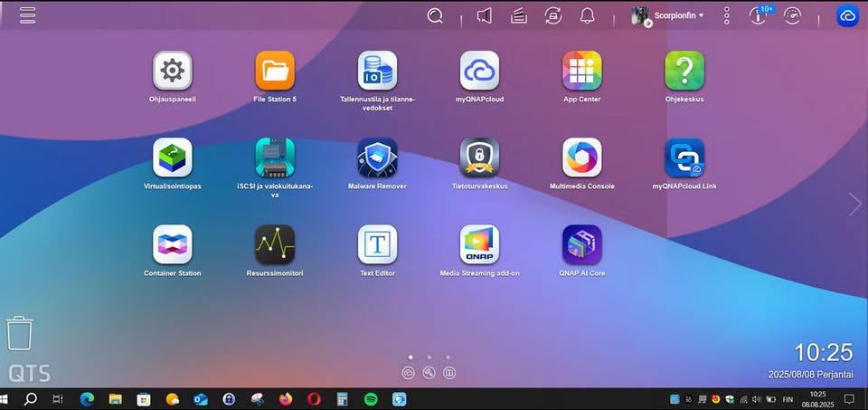Launch Opera browser from taskbar

314,399
